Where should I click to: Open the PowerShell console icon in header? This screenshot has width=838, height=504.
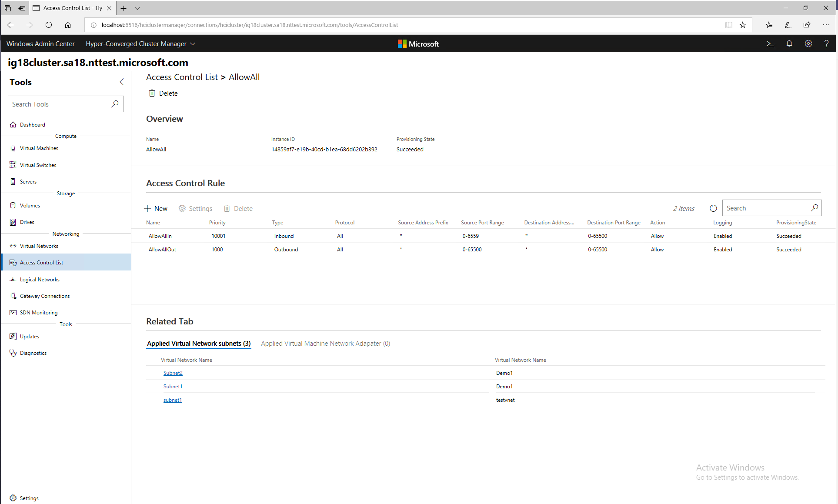coord(770,43)
